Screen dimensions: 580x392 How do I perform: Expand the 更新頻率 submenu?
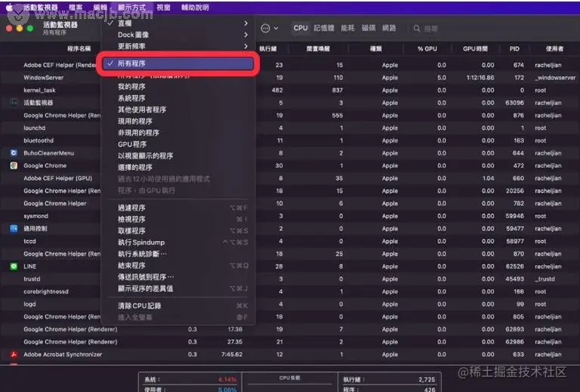pos(178,46)
